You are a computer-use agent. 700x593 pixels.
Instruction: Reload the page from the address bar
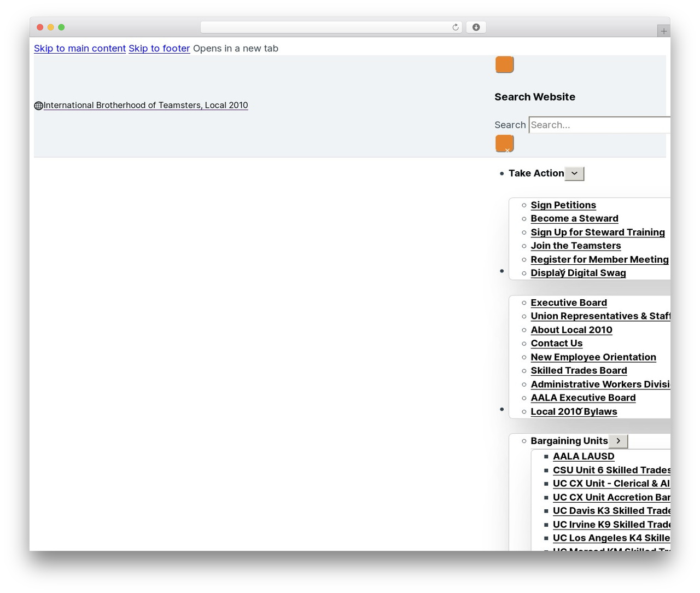[455, 27]
